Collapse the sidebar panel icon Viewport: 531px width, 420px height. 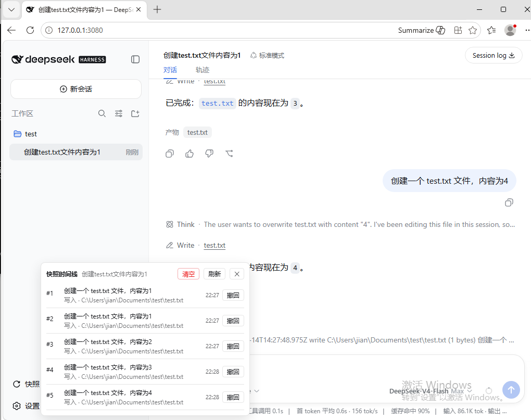[135, 59]
